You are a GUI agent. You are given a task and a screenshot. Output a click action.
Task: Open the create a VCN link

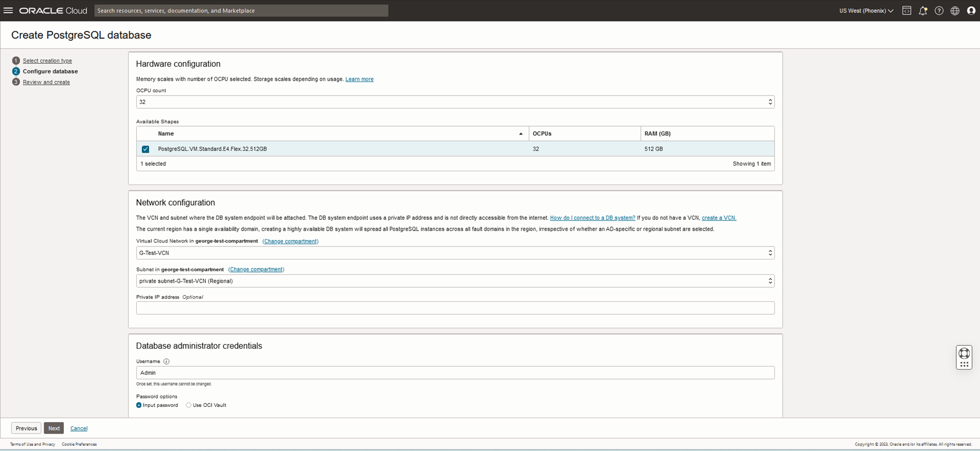pyautogui.click(x=719, y=218)
